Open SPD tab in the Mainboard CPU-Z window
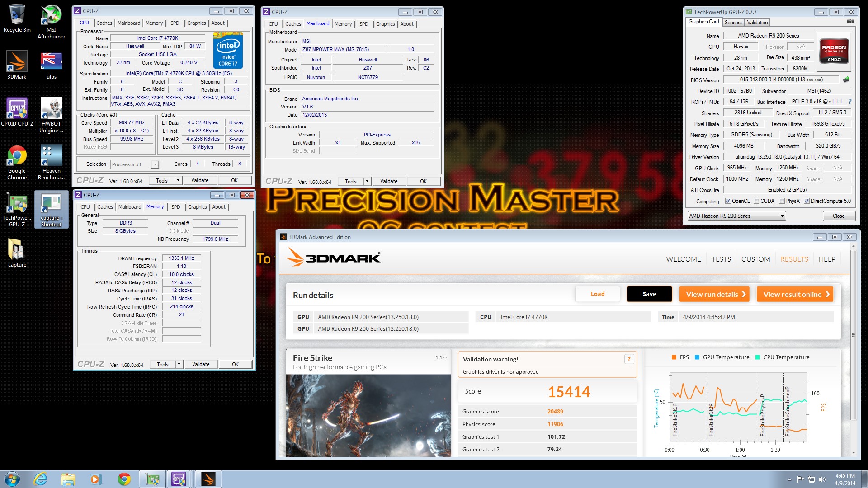Viewport: 868px width, 488px height. (x=363, y=24)
